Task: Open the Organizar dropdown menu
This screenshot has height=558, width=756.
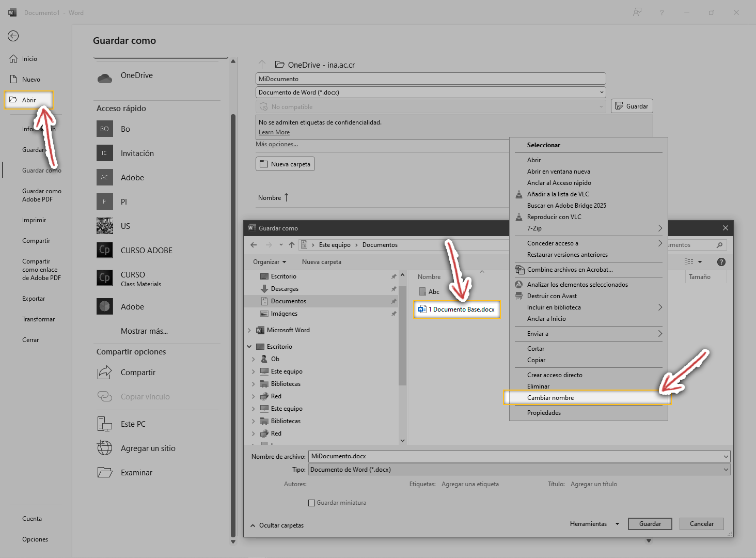Action: pos(269,262)
